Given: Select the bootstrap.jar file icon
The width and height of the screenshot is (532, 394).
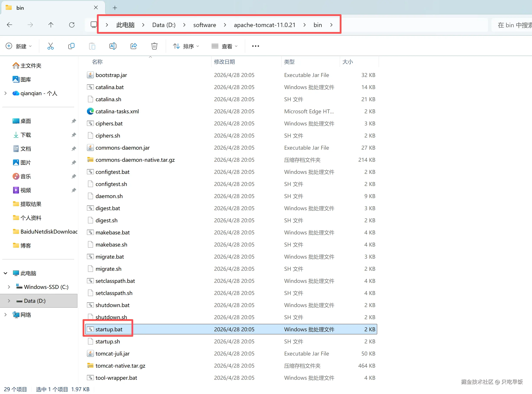Looking at the screenshot, I should [90, 75].
